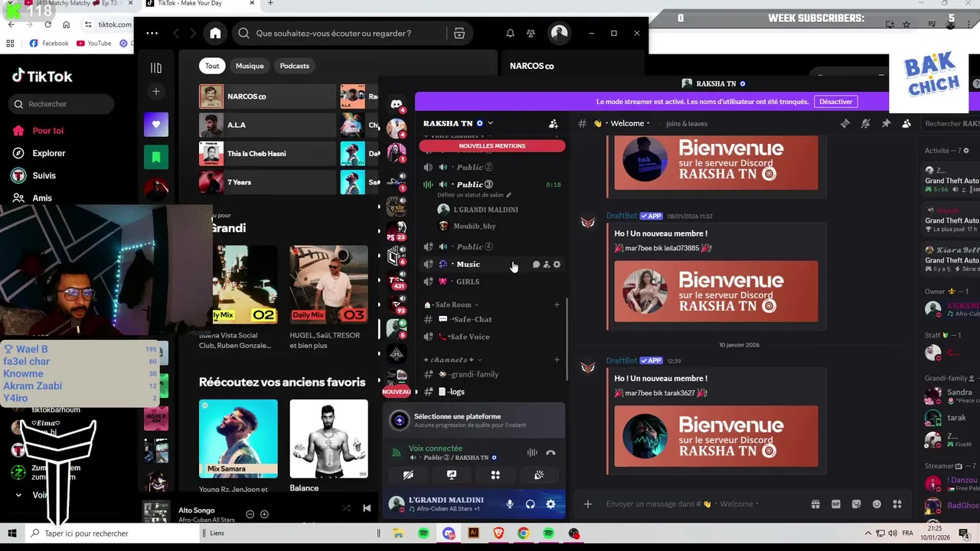Open the gift icon in message bar
Screen dimensions: 980x551
(x=815, y=504)
